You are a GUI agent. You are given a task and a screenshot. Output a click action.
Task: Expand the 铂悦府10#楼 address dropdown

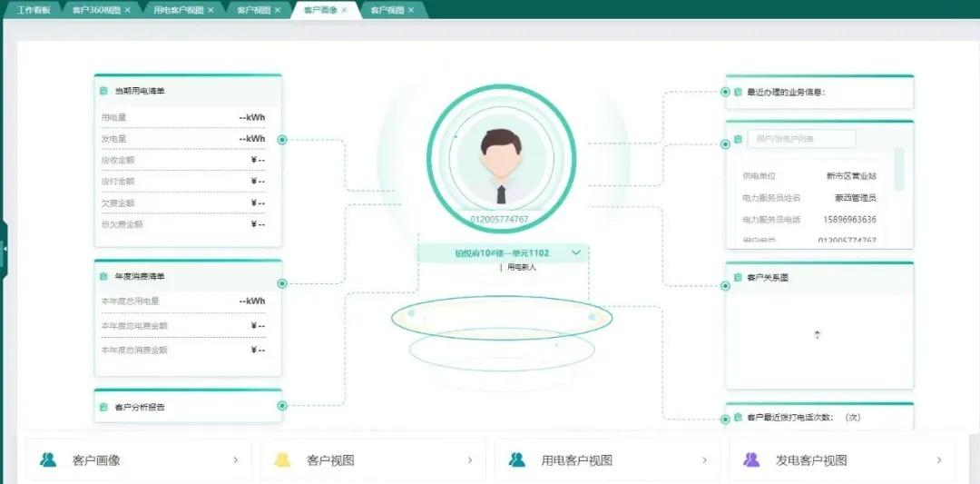(x=575, y=253)
